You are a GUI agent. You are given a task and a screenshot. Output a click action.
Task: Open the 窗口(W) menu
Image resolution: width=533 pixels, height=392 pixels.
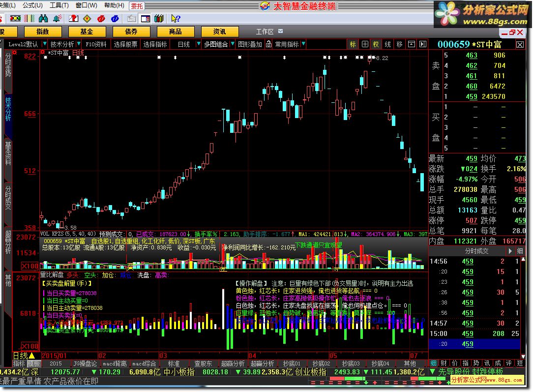click(x=87, y=5)
